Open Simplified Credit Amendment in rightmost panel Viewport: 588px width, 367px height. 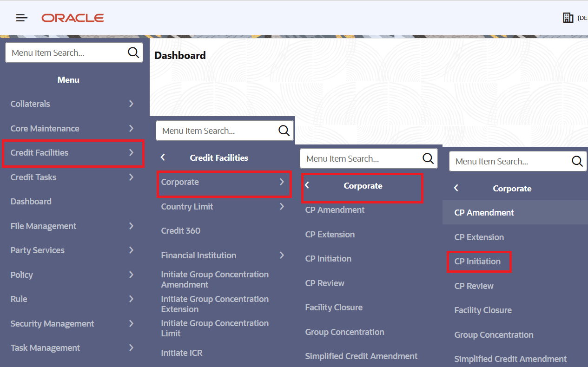(x=510, y=359)
